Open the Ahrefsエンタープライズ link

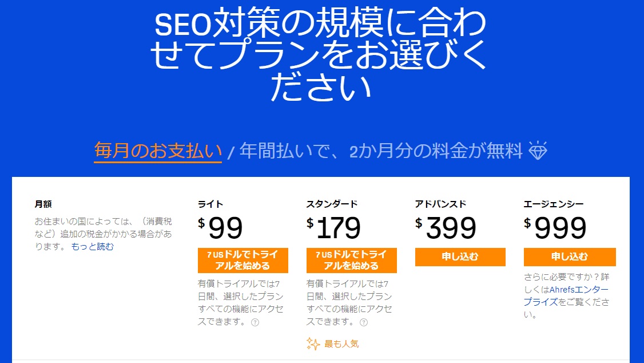click(x=566, y=295)
